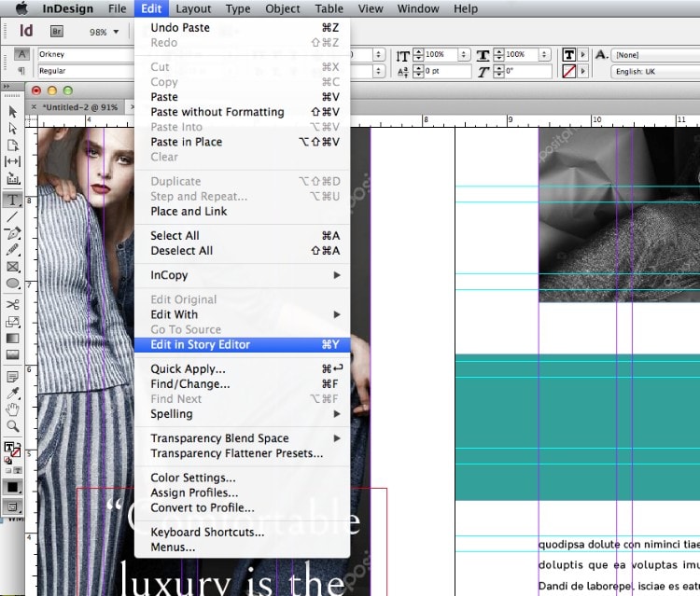Choose Undo Paste
Screen dimensions: 700x596
point(242,28)
